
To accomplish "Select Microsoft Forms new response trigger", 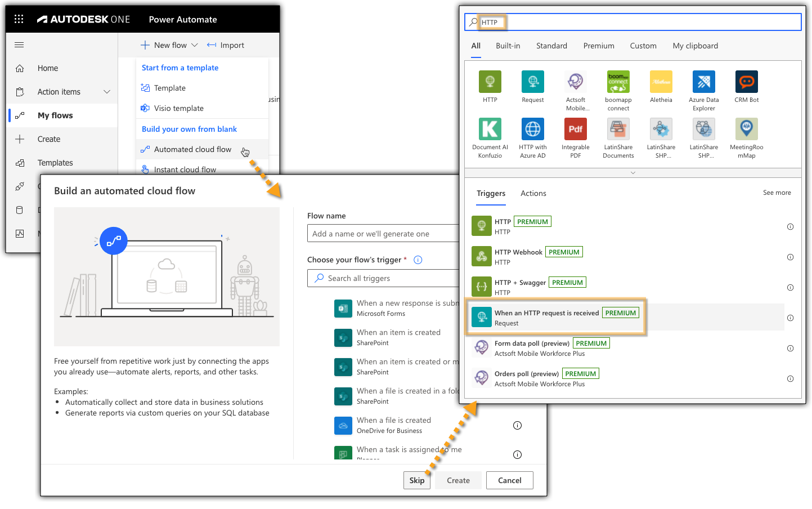I will click(x=397, y=308).
